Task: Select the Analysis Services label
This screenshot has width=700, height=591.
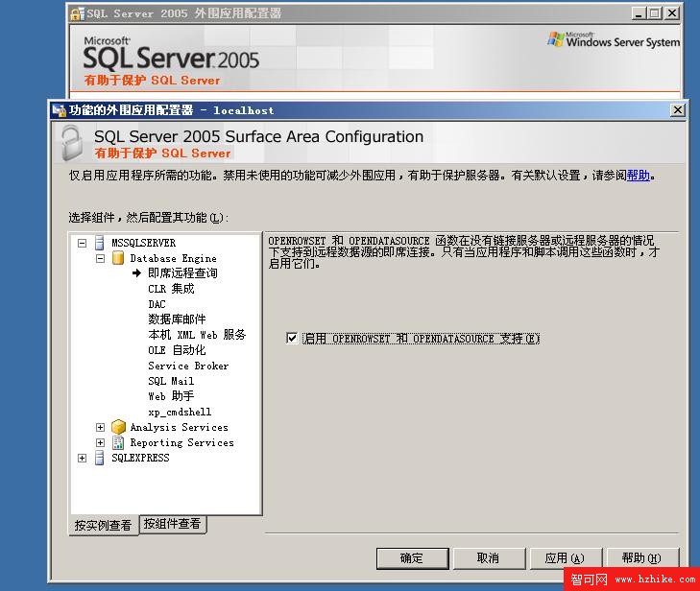Action: coord(179,427)
